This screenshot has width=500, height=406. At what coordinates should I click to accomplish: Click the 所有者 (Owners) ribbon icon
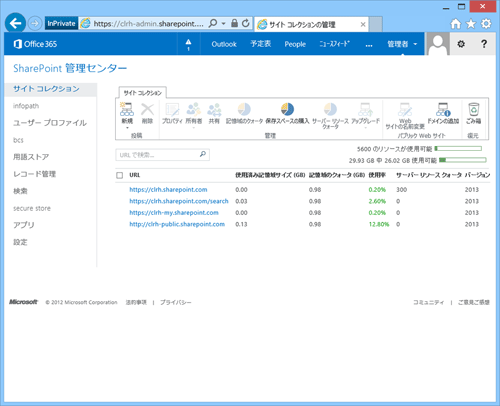(x=194, y=109)
